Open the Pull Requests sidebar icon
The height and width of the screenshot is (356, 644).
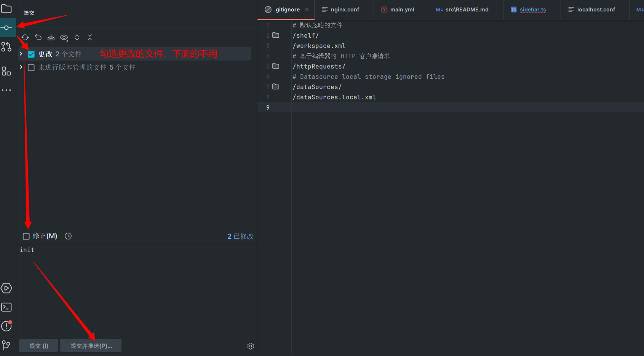click(x=6, y=47)
